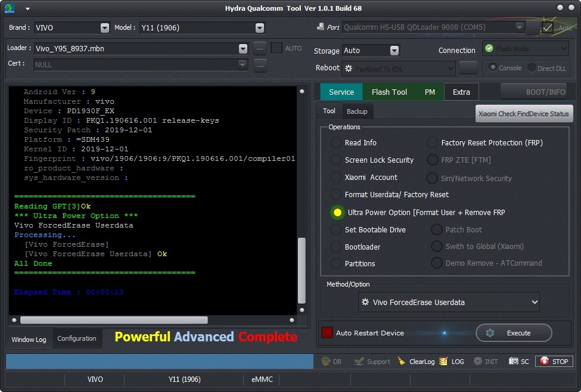Select the Tool sub-tab
The height and width of the screenshot is (392, 581).
(329, 111)
